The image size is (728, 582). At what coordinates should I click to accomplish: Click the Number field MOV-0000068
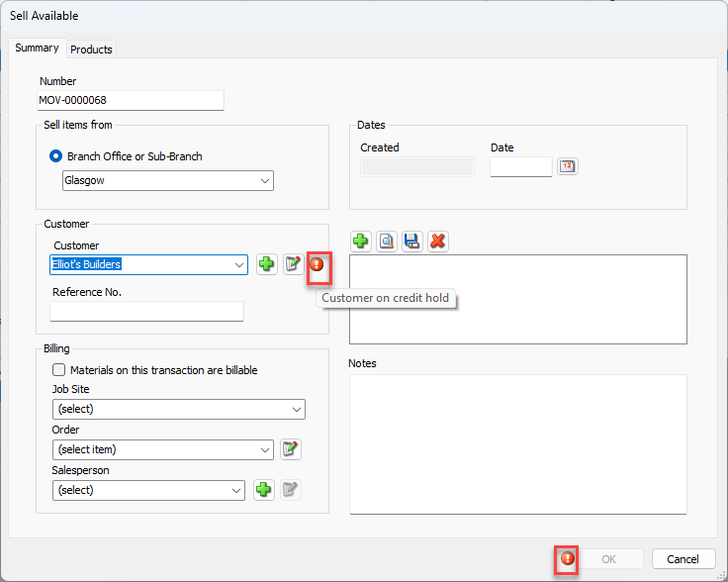coord(131,100)
